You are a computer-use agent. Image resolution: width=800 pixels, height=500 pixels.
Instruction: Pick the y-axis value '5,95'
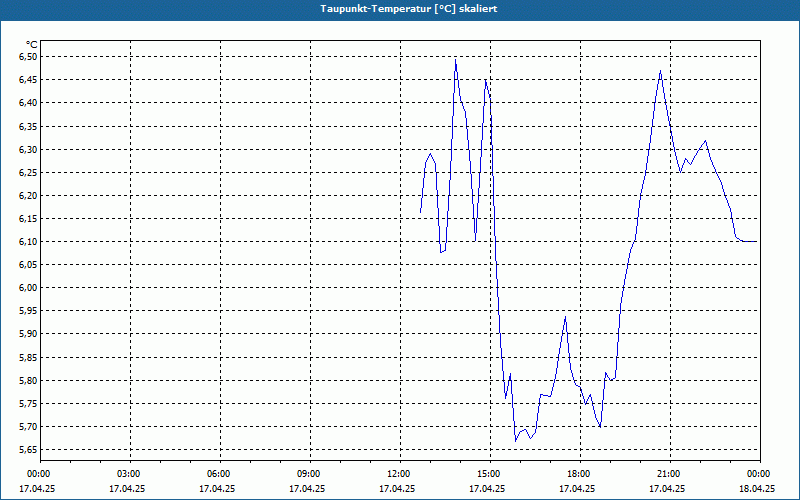[28, 311]
